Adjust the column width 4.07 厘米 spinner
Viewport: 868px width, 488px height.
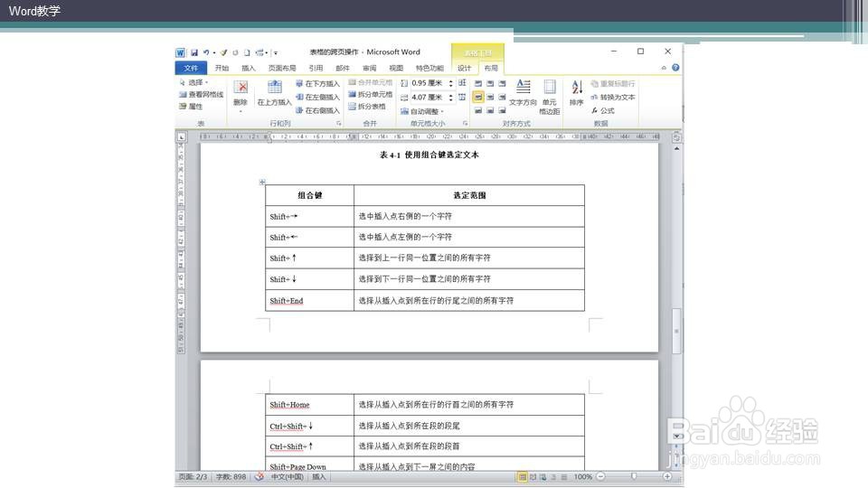[450, 98]
